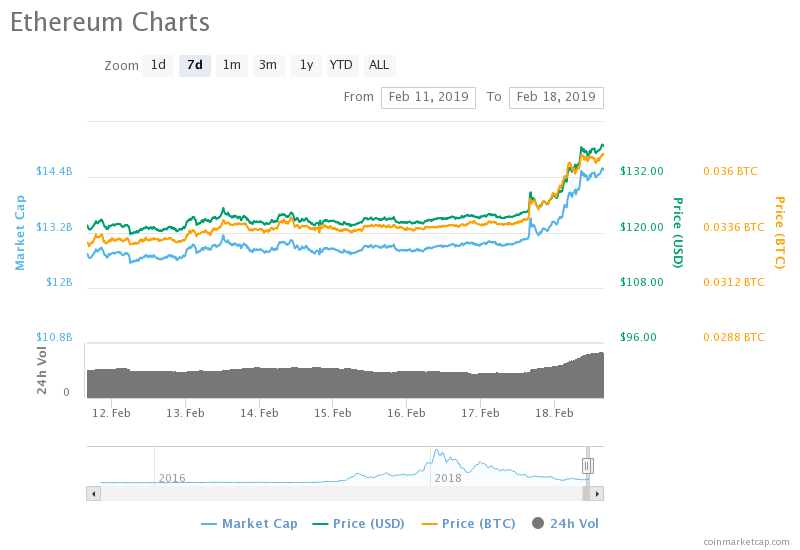Click the navigator scroll right arrow
800x550 pixels.
pyautogui.click(x=597, y=493)
